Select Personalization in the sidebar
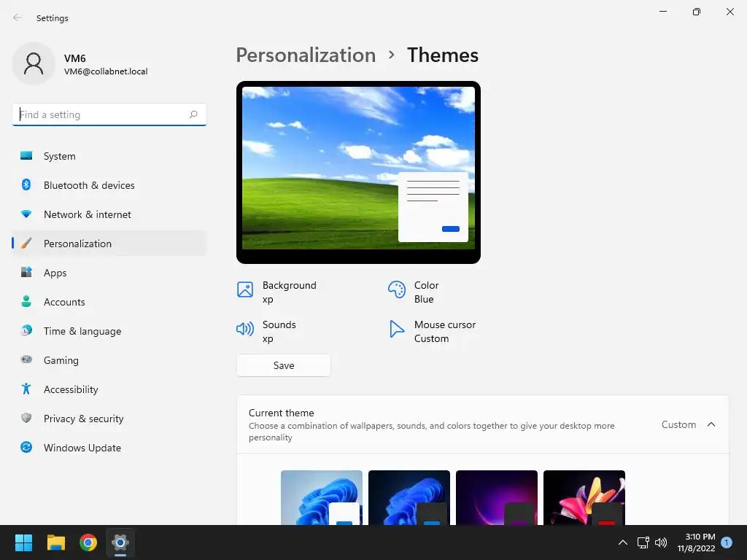The width and height of the screenshot is (747, 560). tap(109, 244)
